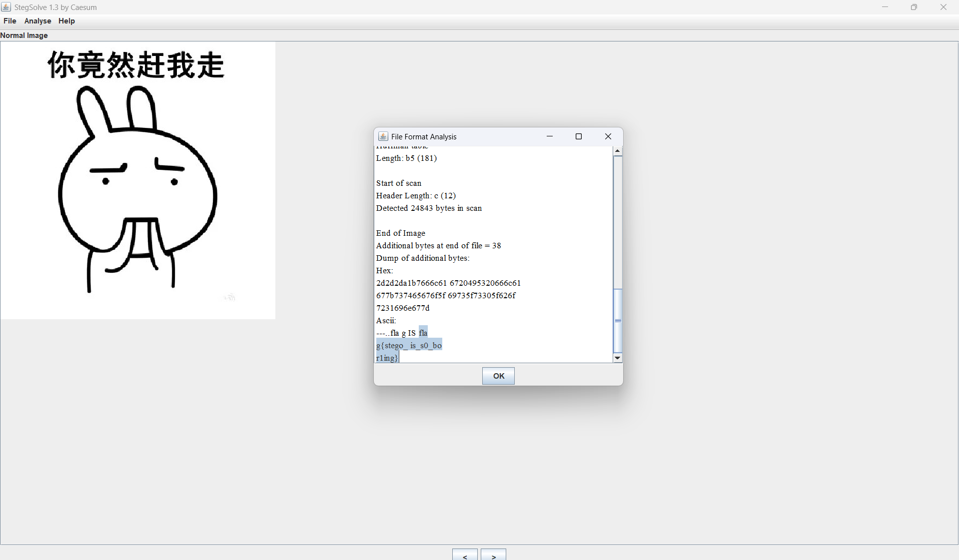The width and height of the screenshot is (959, 560).
Task: Close the StegSolve main window
Action: click(x=944, y=7)
